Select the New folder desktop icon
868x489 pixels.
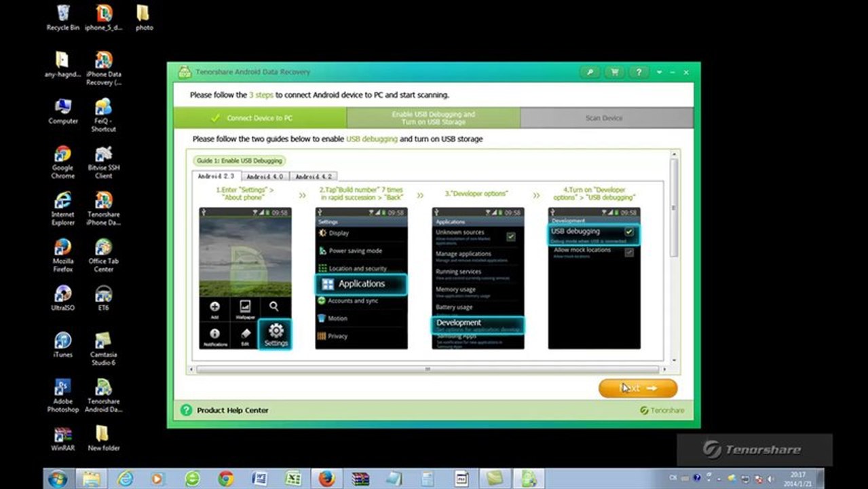pyautogui.click(x=104, y=439)
